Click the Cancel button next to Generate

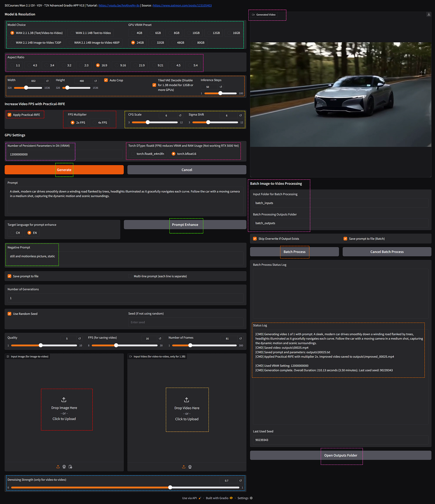187,170
